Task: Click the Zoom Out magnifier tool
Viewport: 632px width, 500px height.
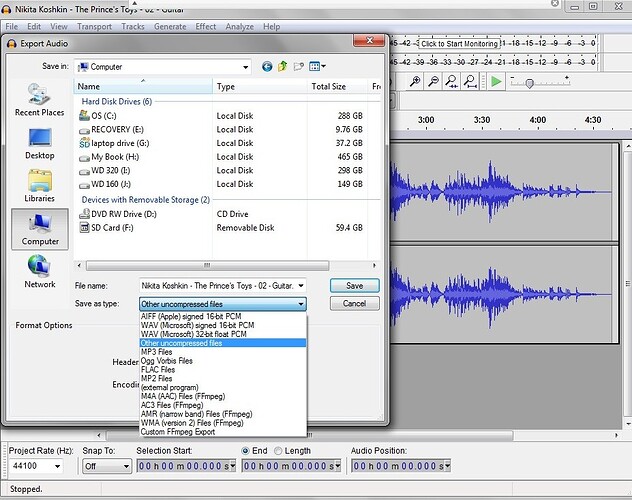Action: [x=433, y=82]
